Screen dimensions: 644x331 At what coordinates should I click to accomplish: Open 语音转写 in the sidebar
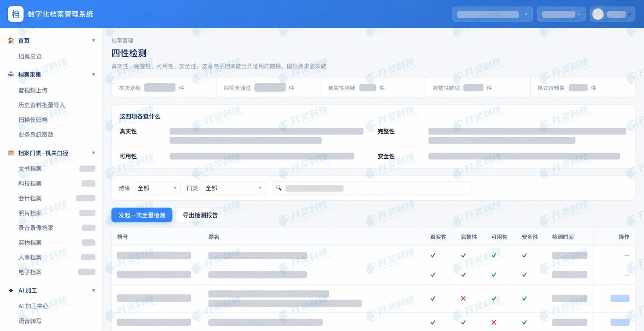(30, 321)
